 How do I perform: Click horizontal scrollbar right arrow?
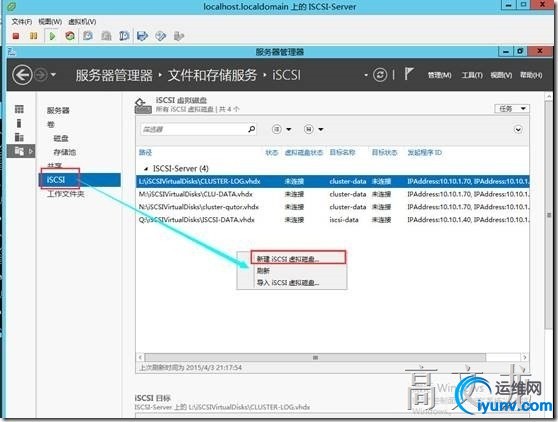point(525,357)
